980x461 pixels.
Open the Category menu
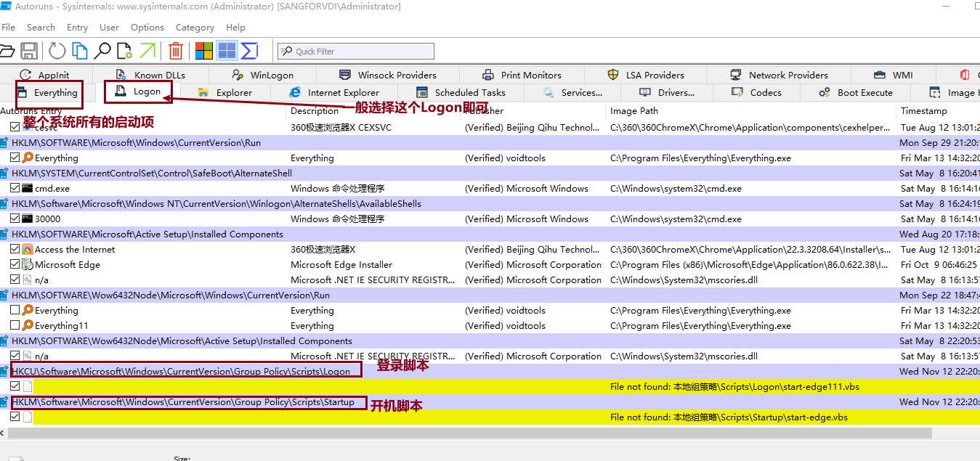[x=195, y=28]
